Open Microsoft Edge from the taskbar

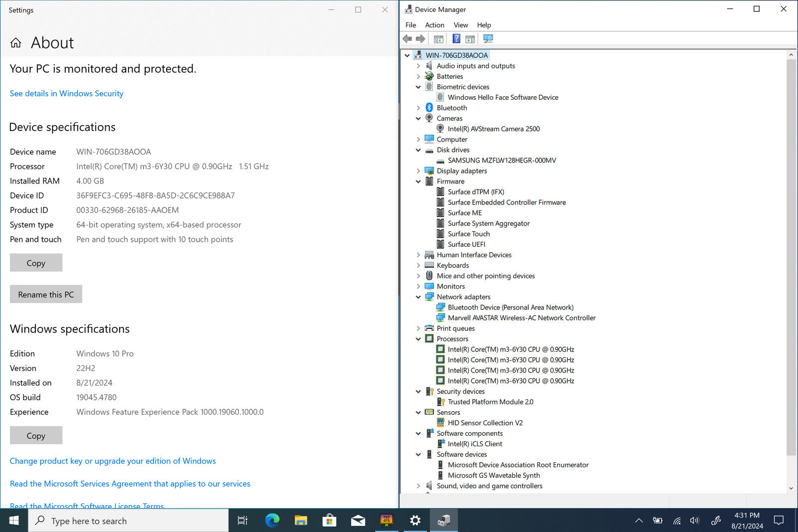pyautogui.click(x=272, y=521)
